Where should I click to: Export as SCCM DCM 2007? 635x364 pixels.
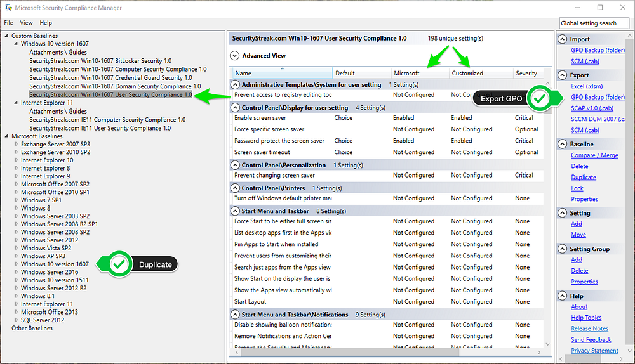(x=598, y=119)
